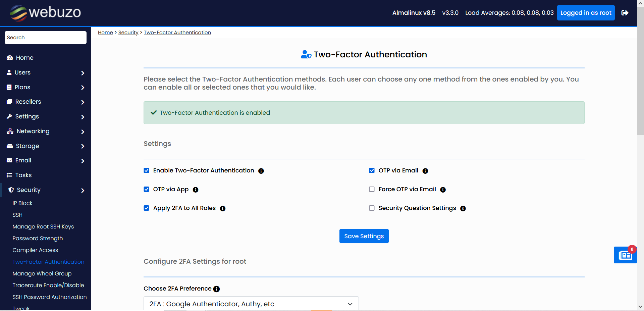644x311 pixels.
Task: Click into the sidebar Search field
Action: tap(45, 38)
